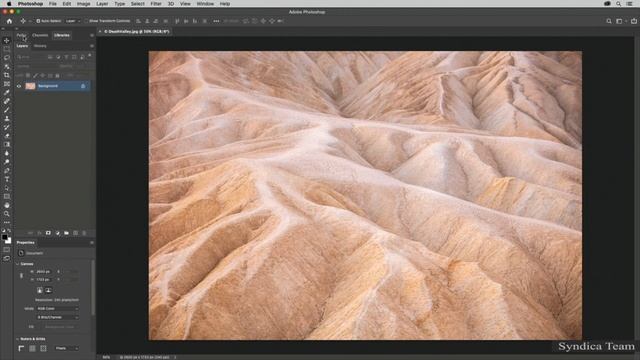Create new adjustment layer from Layers footer
The image size is (640, 360).
(x=58, y=233)
